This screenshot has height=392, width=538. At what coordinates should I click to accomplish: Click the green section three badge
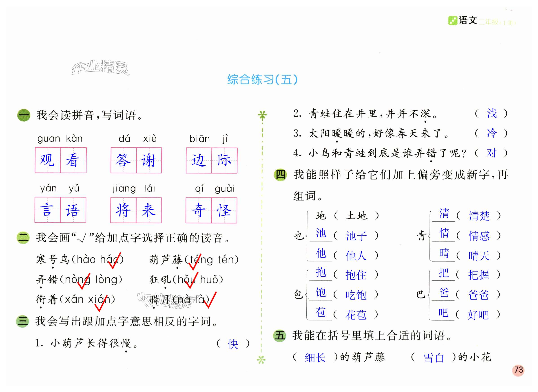(x=22, y=321)
